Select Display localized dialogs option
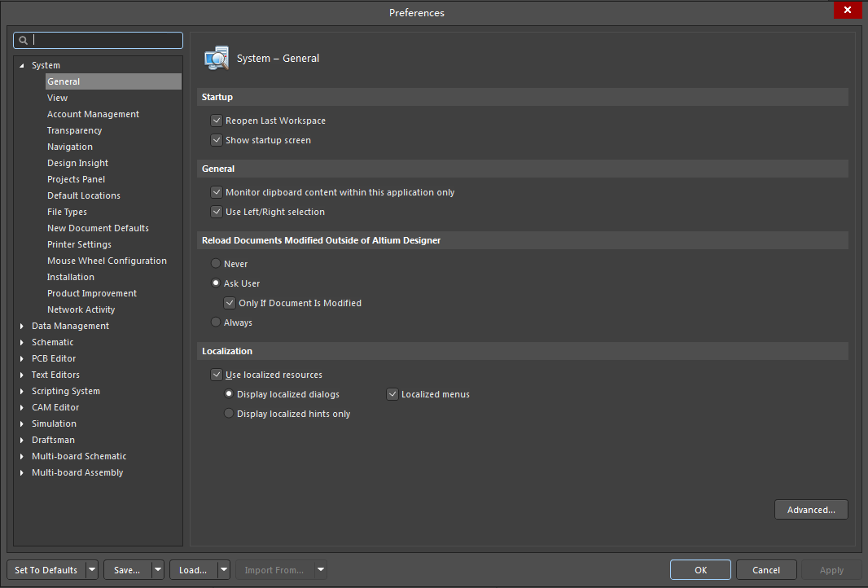Screen dimensions: 868x588 pos(229,394)
